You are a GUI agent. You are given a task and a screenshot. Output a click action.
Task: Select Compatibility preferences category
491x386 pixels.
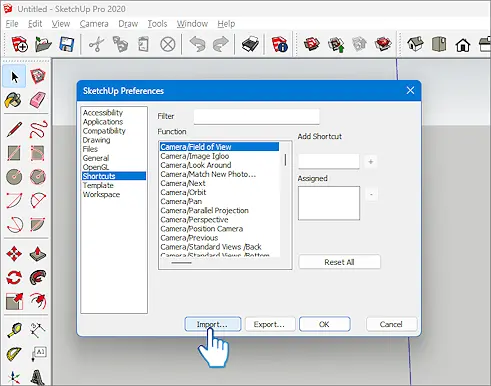pos(104,131)
